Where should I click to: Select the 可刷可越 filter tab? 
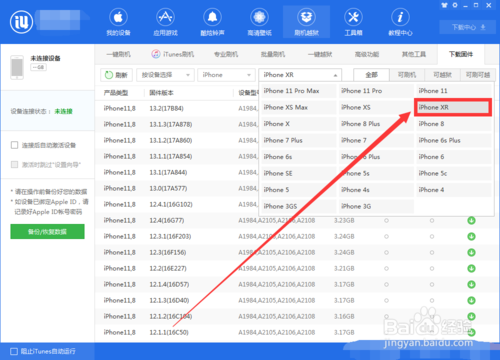[478, 75]
